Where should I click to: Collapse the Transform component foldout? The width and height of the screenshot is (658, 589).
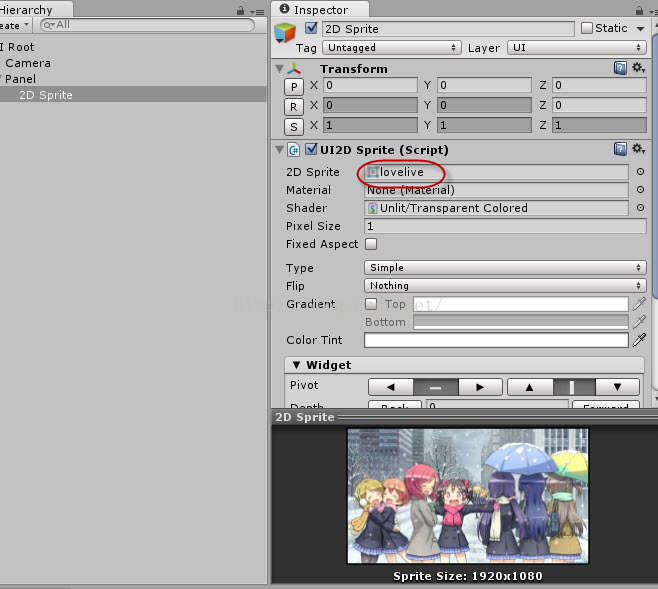tap(279, 68)
